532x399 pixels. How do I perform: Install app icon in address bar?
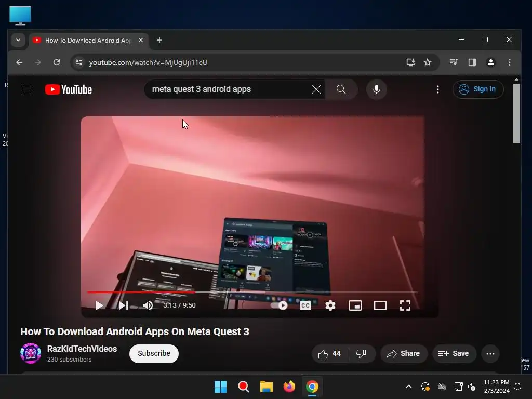(x=411, y=62)
